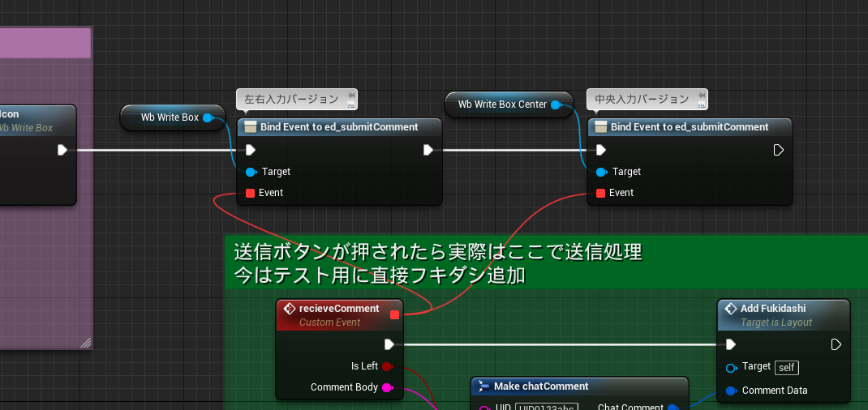Image resolution: width=868 pixels, height=410 pixels.
Task: Click the purple comment box header bar
Action: tap(45, 43)
